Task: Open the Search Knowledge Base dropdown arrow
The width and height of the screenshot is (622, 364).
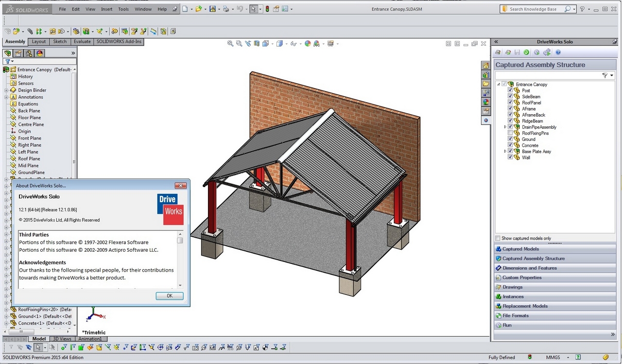Action: pyautogui.click(x=574, y=9)
